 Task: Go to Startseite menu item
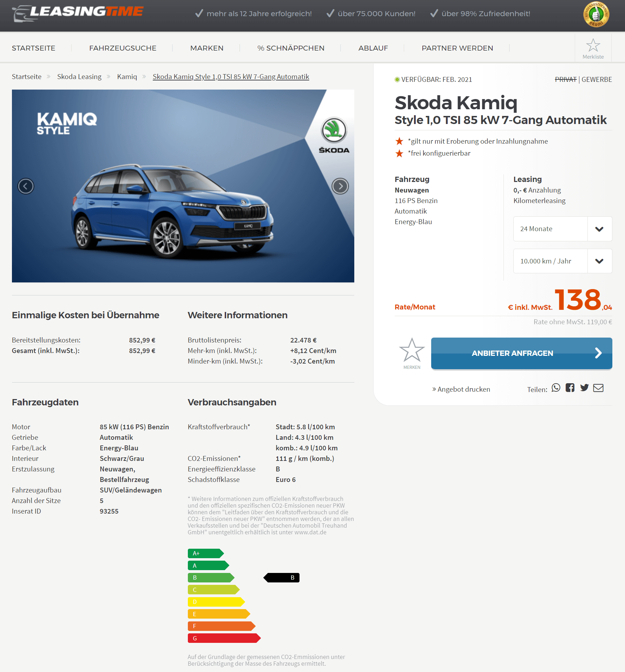(x=33, y=48)
